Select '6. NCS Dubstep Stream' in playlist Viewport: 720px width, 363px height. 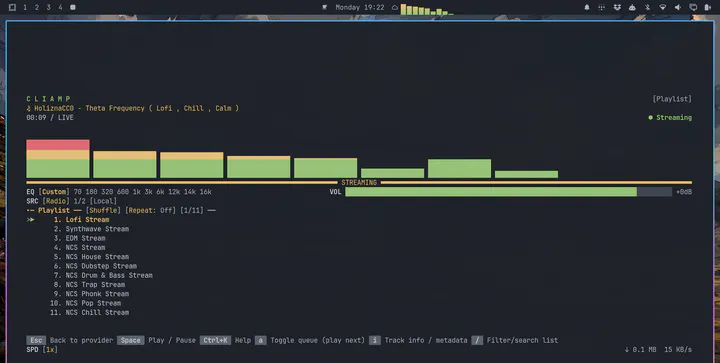point(95,266)
